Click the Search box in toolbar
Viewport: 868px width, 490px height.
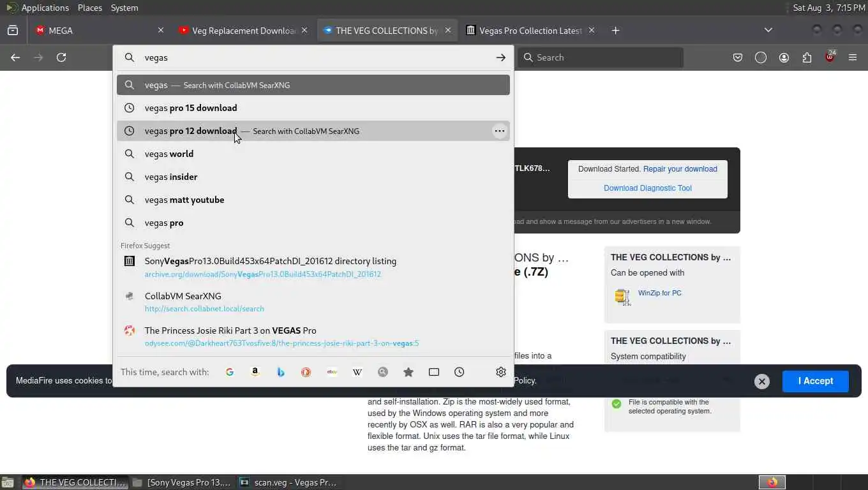(x=600, y=57)
